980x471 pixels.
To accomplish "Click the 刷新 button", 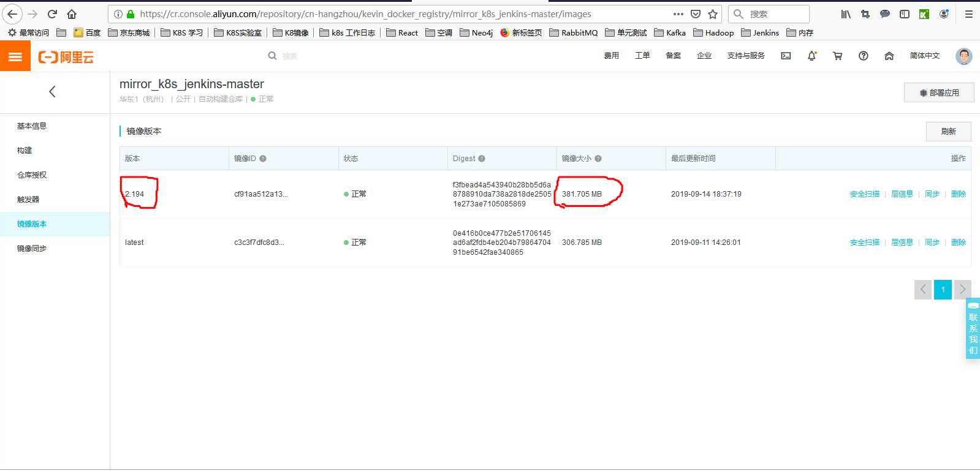I will pos(948,132).
